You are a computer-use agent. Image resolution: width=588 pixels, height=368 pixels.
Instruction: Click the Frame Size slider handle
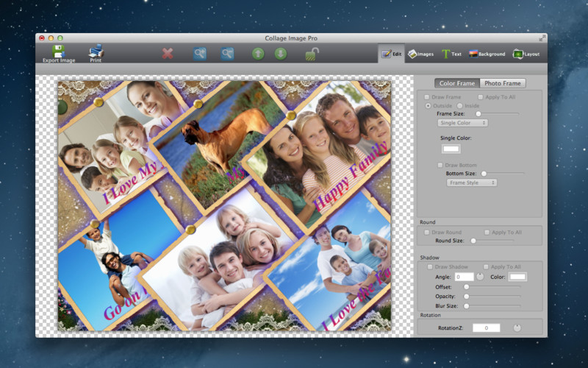click(478, 114)
